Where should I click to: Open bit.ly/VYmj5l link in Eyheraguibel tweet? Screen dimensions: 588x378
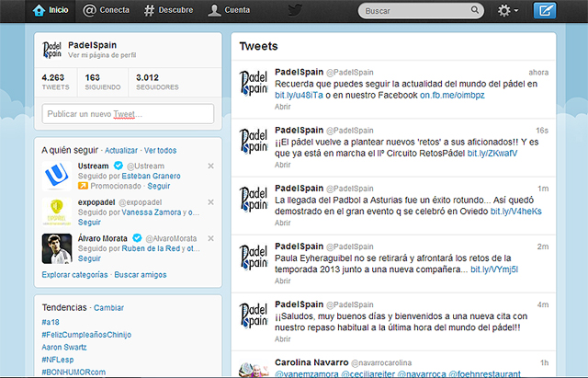(x=494, y=269)
